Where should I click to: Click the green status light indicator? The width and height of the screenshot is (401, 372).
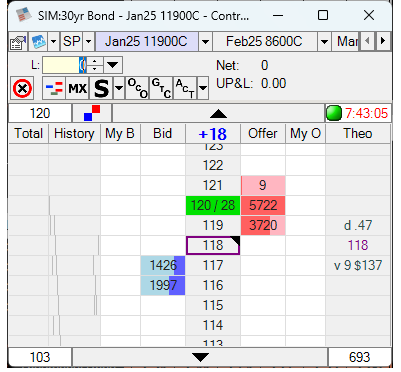click(x=334, y=113)
